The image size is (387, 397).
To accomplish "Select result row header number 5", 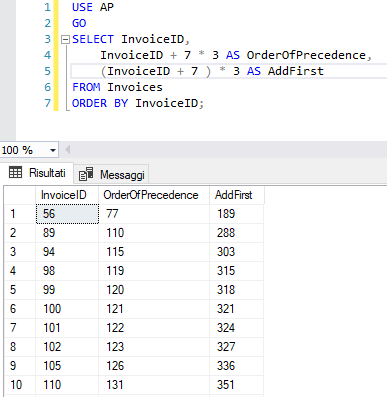I will coord(20,290).
